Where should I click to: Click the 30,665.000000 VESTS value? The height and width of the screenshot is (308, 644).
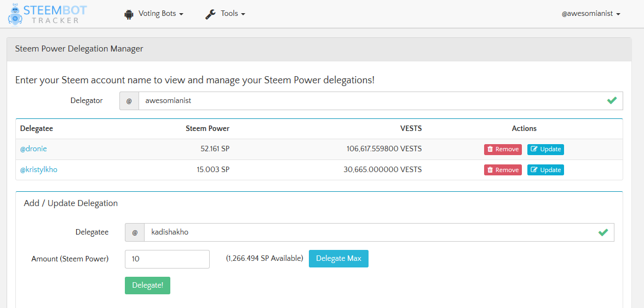pos(382,169)
